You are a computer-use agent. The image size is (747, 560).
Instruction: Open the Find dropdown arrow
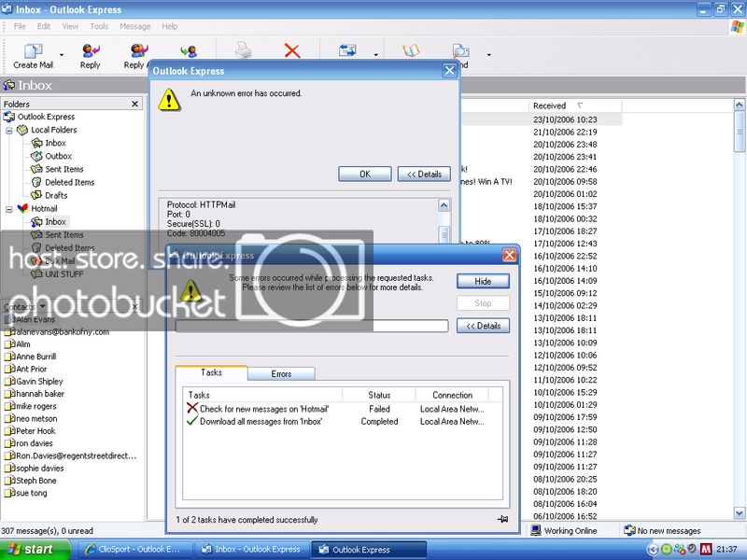(488, 55)
